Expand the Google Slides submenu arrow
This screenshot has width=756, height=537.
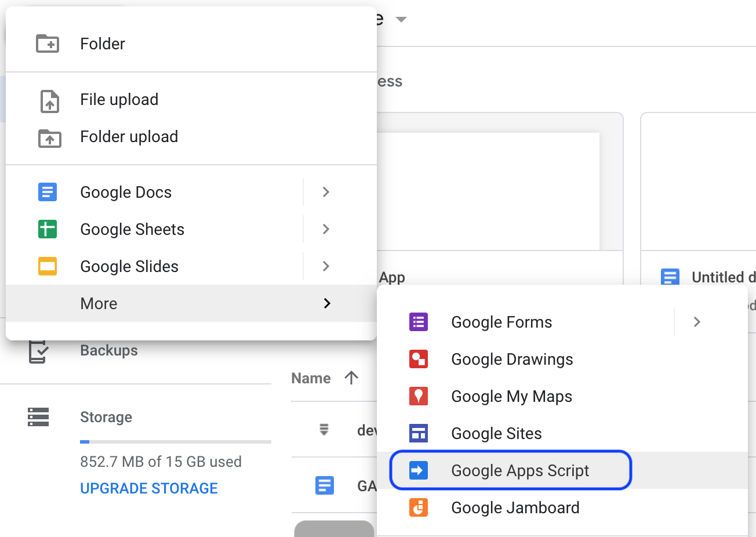pyautogui.click(x=326, y=266)
